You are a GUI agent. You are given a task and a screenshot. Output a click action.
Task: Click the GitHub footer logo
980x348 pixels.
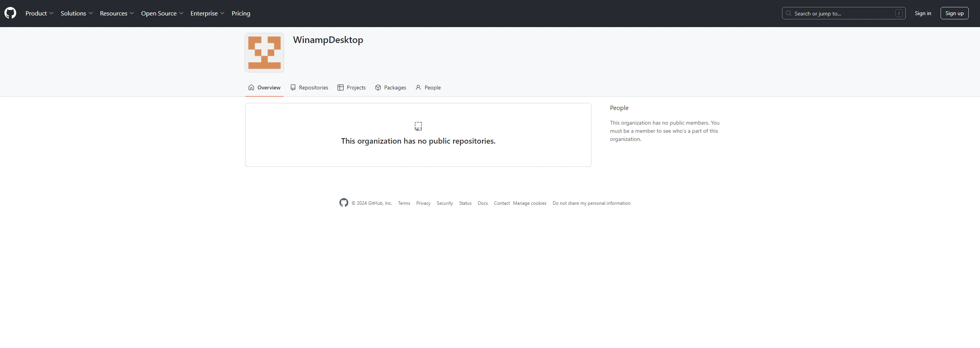pos(344,202)
